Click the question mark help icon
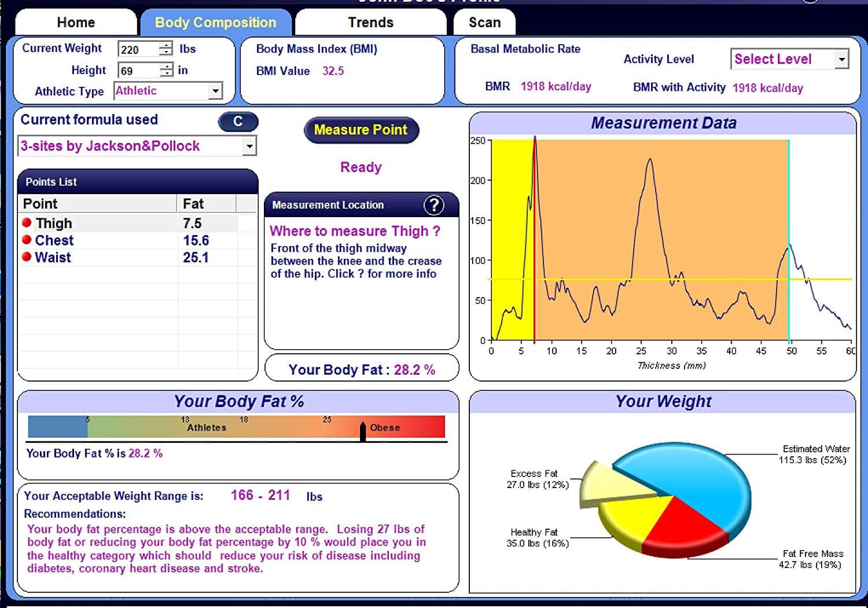Screen dimensions: 868x608 pyautogui.click(x=433, y=204)
